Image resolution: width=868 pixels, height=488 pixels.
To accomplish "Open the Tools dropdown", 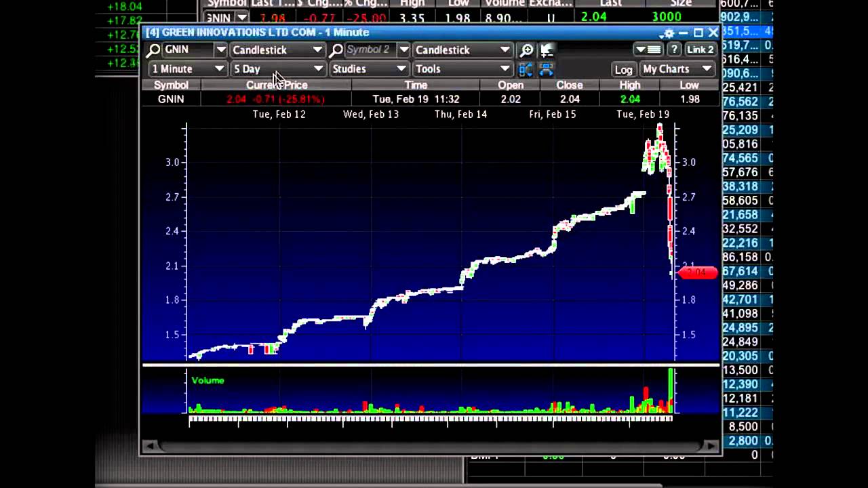I will 462,68.
